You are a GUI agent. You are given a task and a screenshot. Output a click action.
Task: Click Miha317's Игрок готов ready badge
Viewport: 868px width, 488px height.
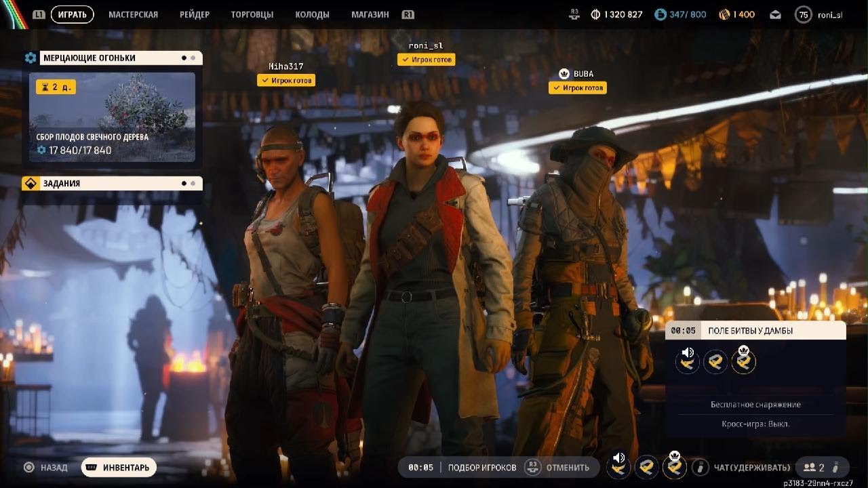[286, 80]
